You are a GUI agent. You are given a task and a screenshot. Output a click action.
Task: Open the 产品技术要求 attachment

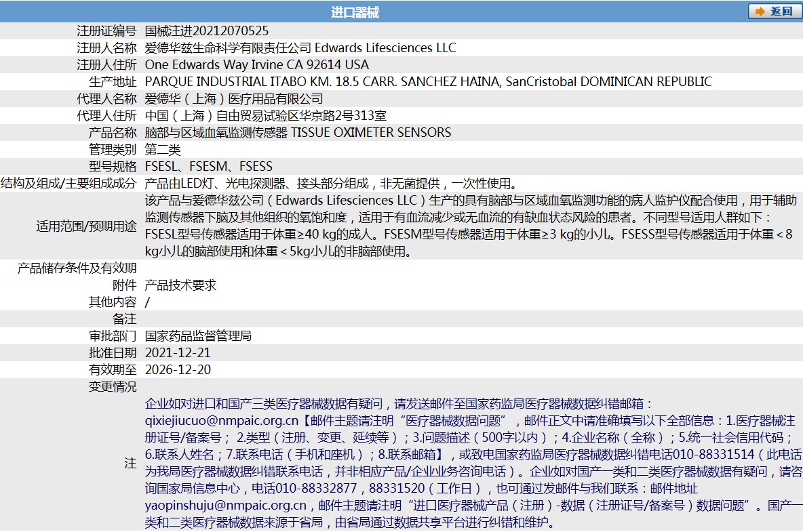(x=181, y=285)
